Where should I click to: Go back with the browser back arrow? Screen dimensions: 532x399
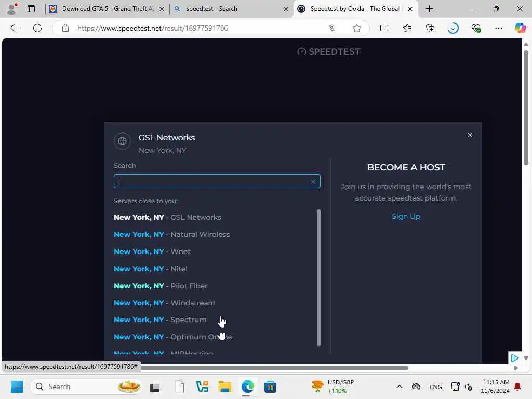(x=14, y=28)
